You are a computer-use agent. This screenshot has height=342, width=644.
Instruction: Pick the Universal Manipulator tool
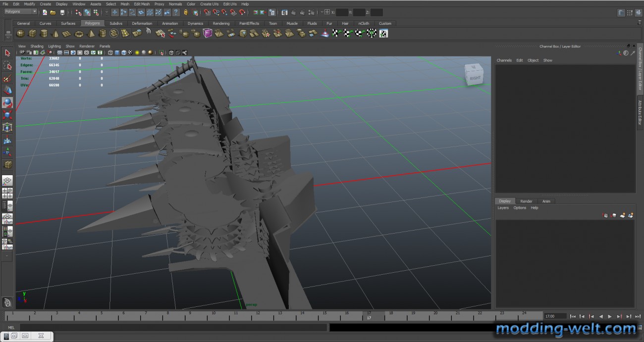(x=7, y=127)
